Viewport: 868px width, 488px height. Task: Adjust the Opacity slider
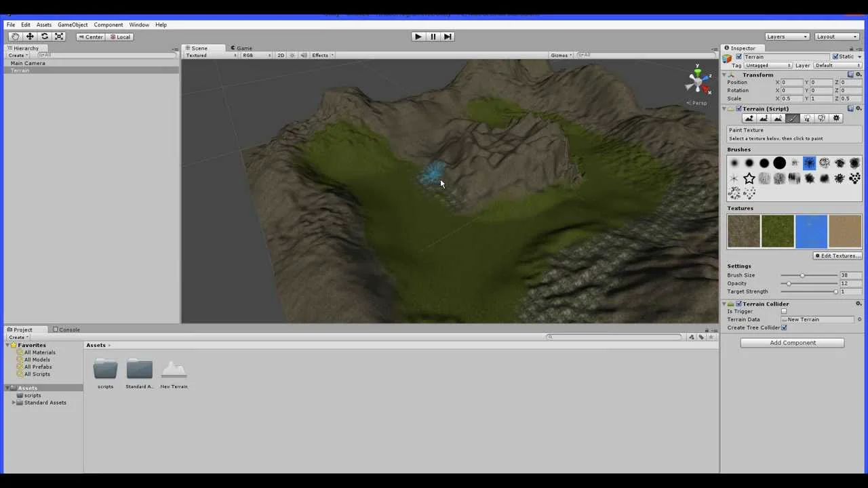[809, 283]
